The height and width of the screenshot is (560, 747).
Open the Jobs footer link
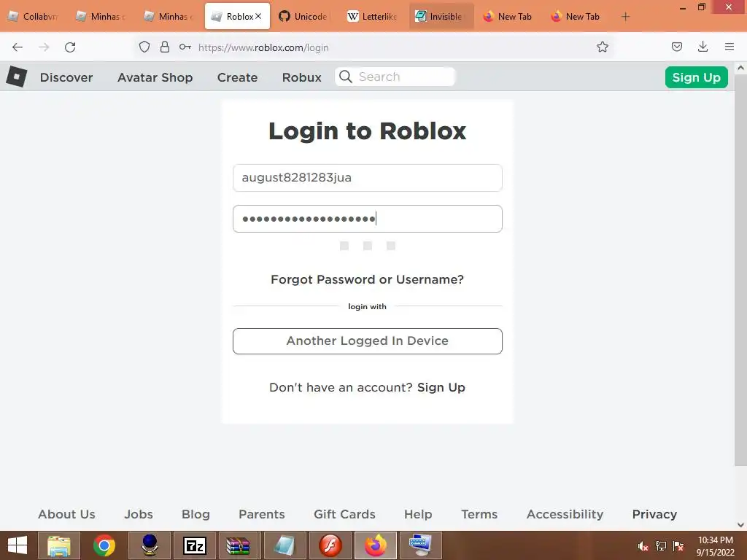tap(139, 514)
